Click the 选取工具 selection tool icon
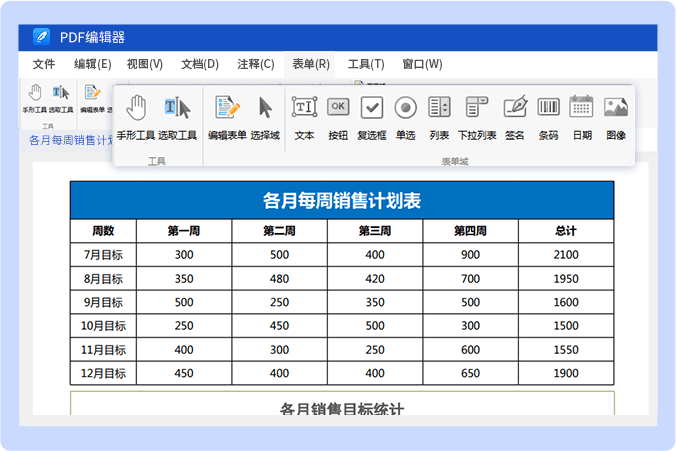 177,108
